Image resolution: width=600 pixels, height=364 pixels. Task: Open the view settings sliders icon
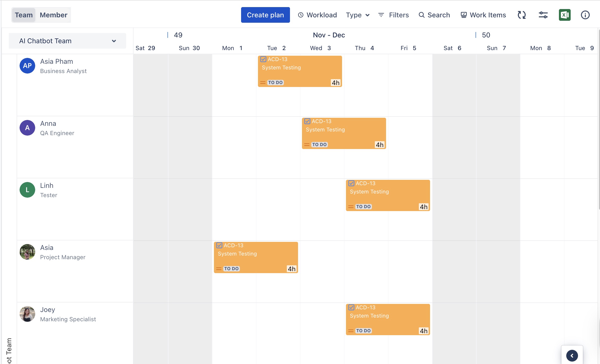tap(543, 15)
